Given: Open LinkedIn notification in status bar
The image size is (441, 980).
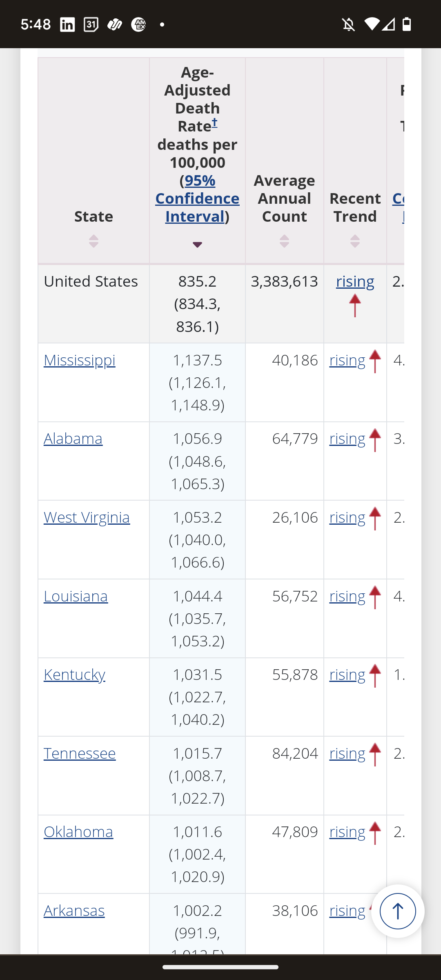Looking at the screenshot, I should click(67, 24).
